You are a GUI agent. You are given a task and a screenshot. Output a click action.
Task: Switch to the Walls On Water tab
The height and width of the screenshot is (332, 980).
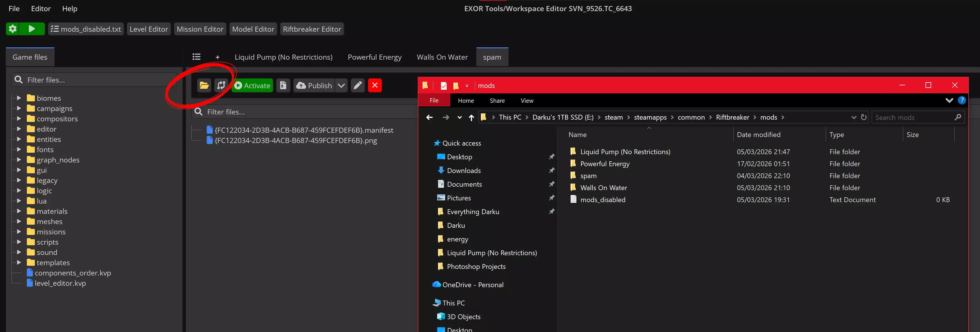442,57
